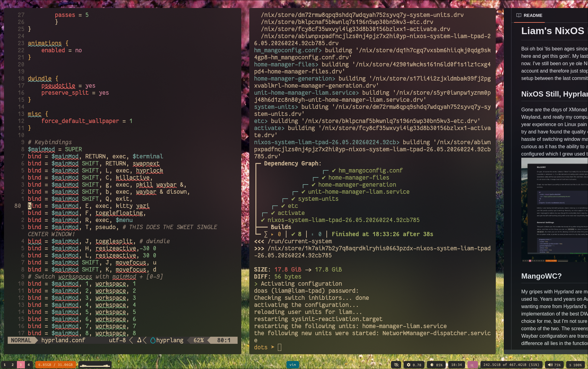Click the battery 100% indicator
Viewport: 588px width, 369px height.
coord(575,365)
